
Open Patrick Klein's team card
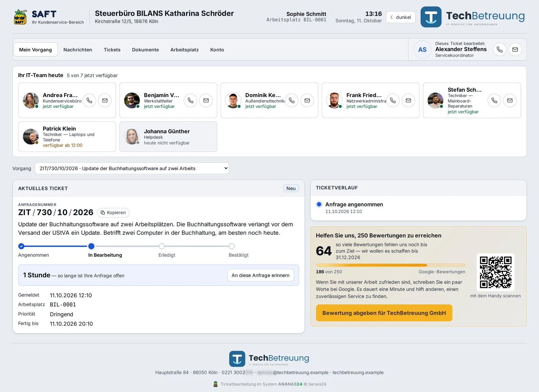pyautogui.click(x=67, y=137)
